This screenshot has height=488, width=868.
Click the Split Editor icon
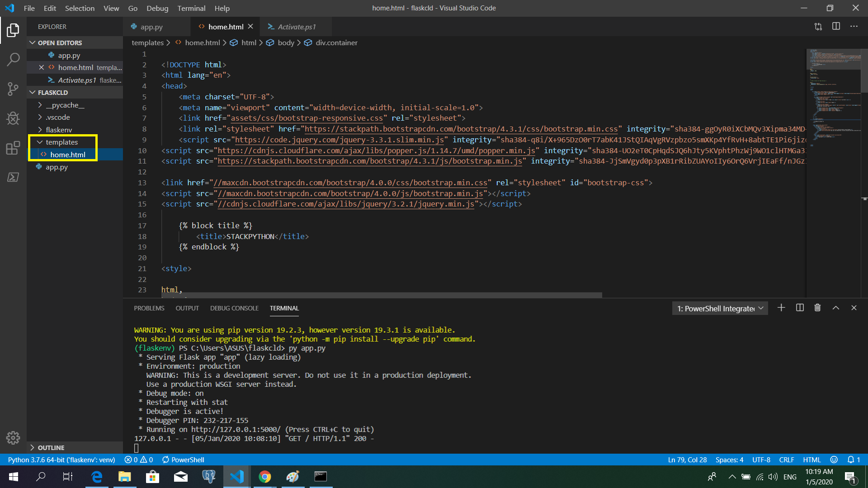click(836, 26)
